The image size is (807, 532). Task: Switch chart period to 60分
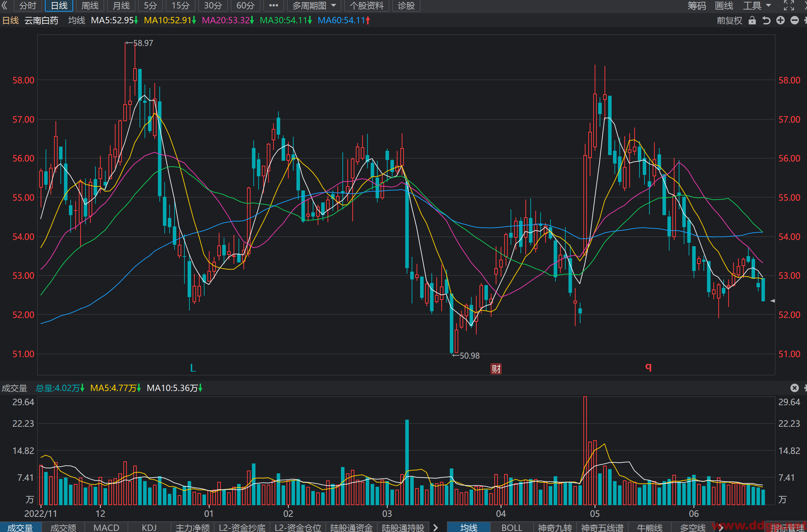(245, 6)
